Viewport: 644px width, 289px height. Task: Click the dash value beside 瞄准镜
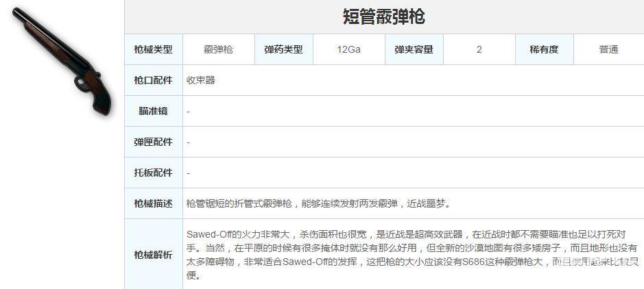(x=189, y=111)
